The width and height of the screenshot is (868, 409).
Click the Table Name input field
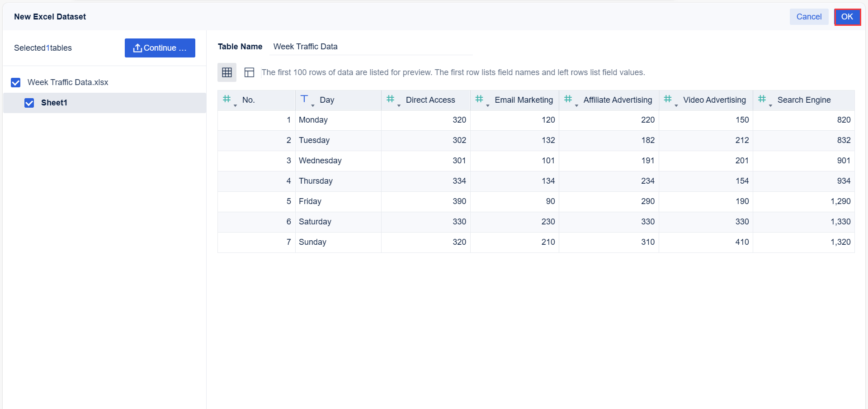[371, 47]
